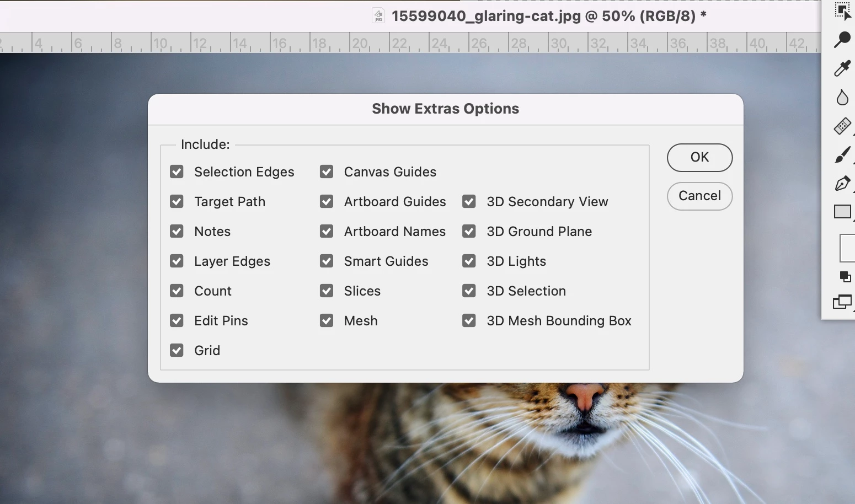This screenshot has width=855, height=504.
Task: Cancel the Show Extras Options dialog
Action: coord(699,196)
